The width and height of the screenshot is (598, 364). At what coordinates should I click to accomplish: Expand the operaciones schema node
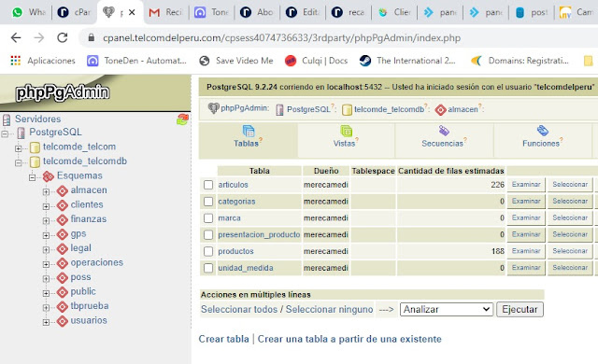pyautogui.click(x=46, y=264)
